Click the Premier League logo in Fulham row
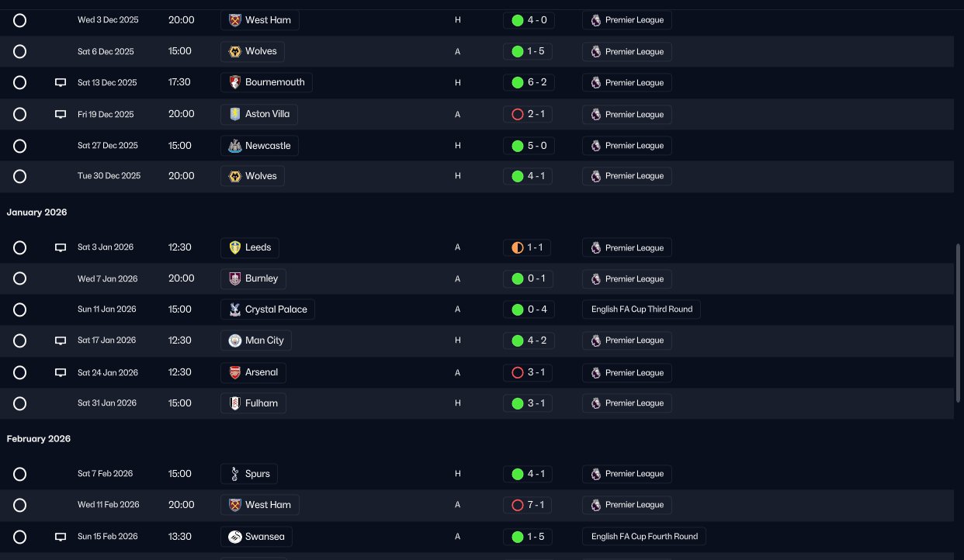The image size is (964, 560). pyautogui.click(x=596, y=403)
